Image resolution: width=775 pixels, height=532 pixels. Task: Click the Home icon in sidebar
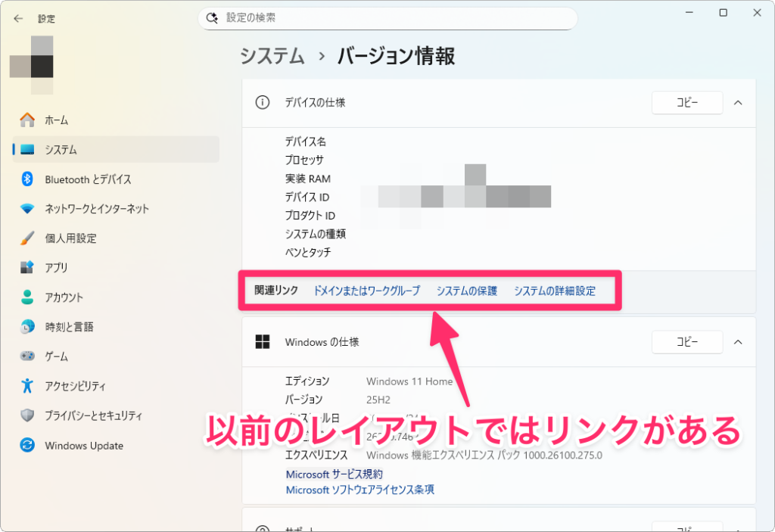pyautogui.click(x=27, y=120)
